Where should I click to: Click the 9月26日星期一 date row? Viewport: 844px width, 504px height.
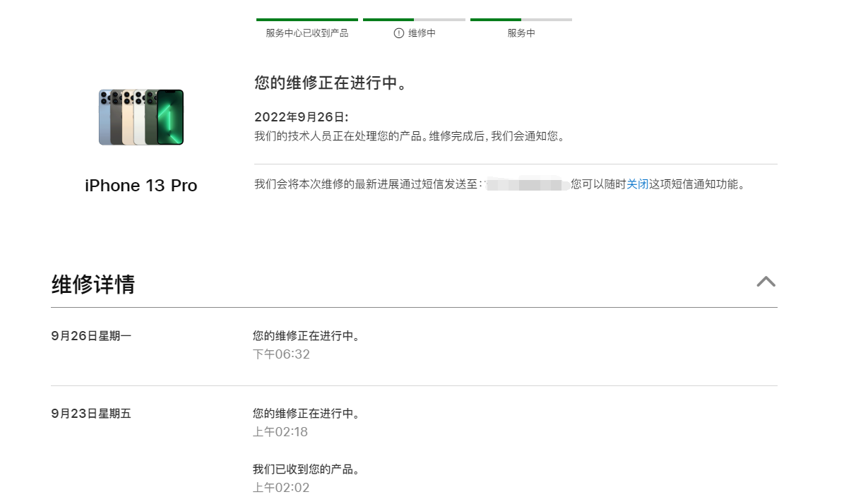[91, 336]
